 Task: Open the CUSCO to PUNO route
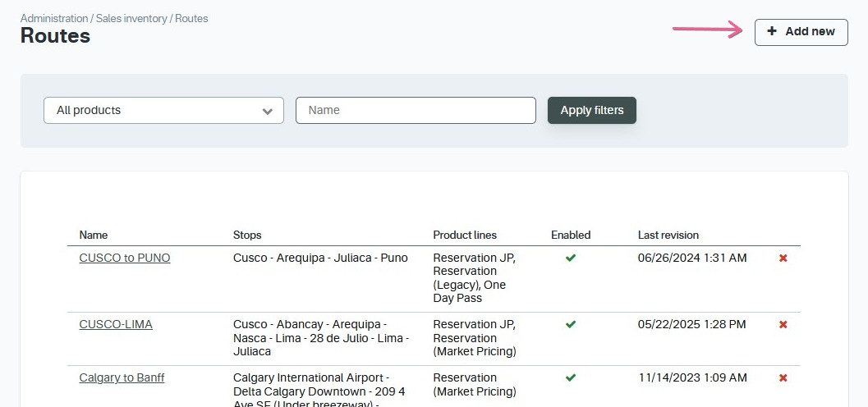(x=125, y=258)
